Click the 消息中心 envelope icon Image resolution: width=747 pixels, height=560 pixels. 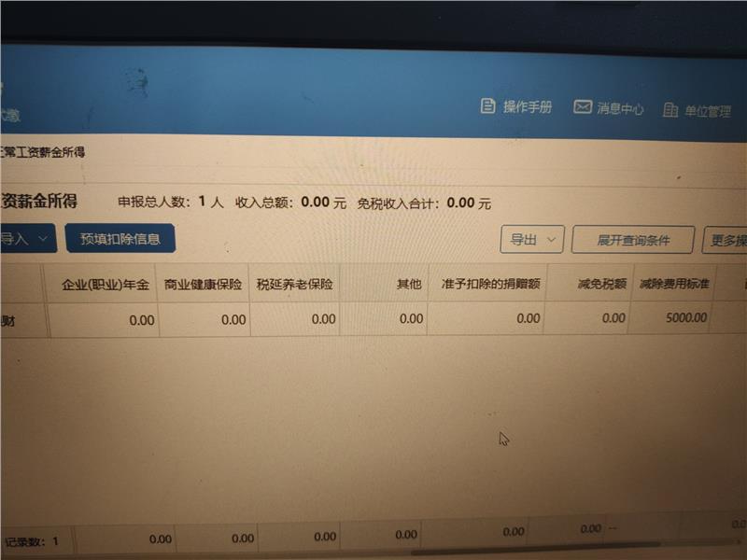coord(583,107)
